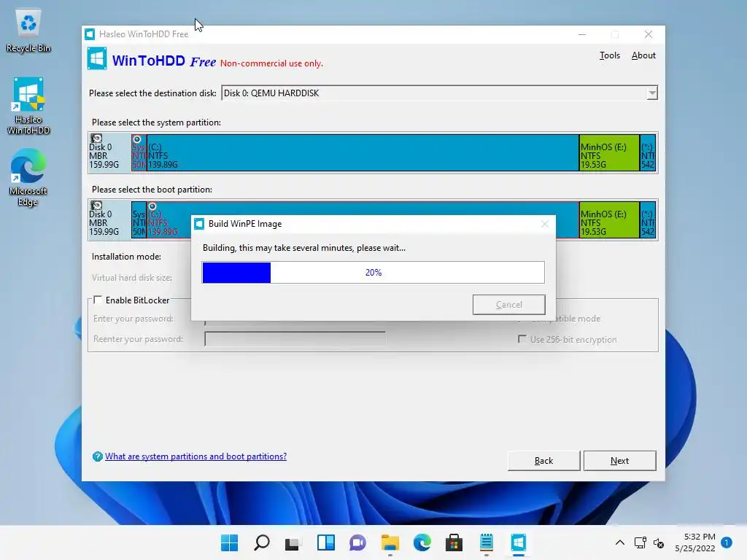This screenshot has height=560, width=747.
Task: Open muted volume tray icon
Action: pyautogui.click(x=659, y=542)
